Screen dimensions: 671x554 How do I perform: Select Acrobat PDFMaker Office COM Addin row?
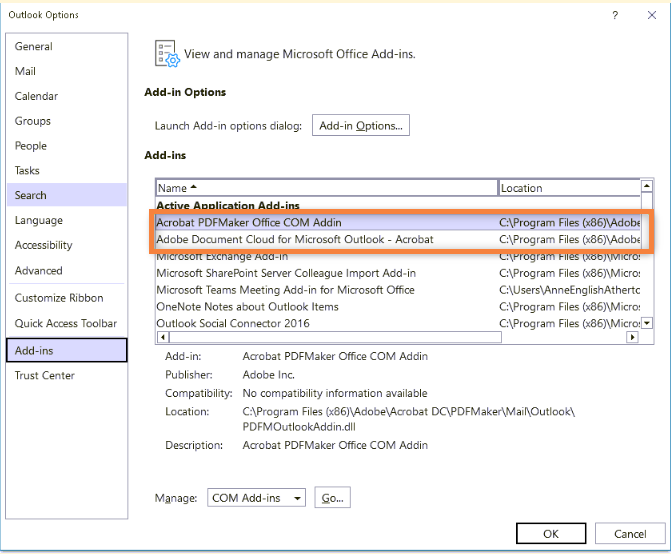[398, 222]
